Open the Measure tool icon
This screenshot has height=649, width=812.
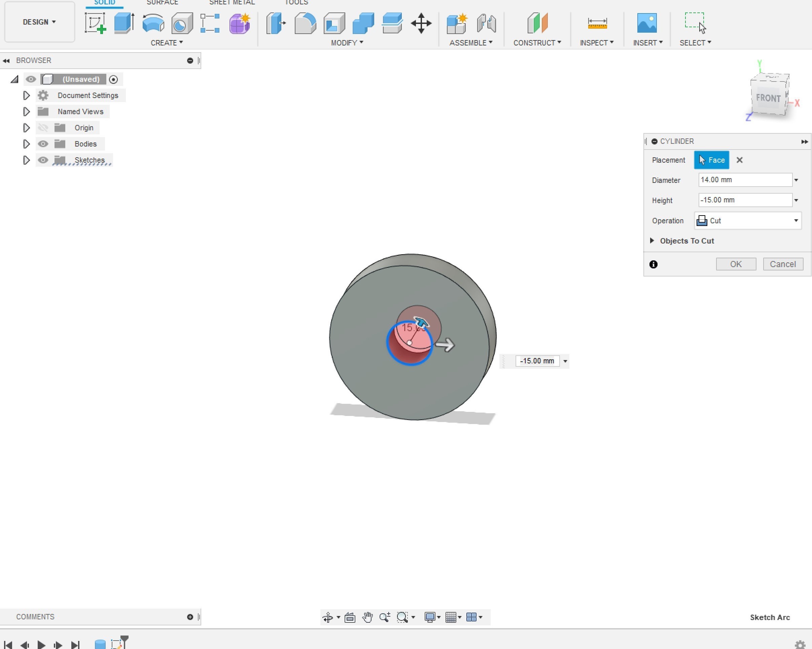coord(597,23)
